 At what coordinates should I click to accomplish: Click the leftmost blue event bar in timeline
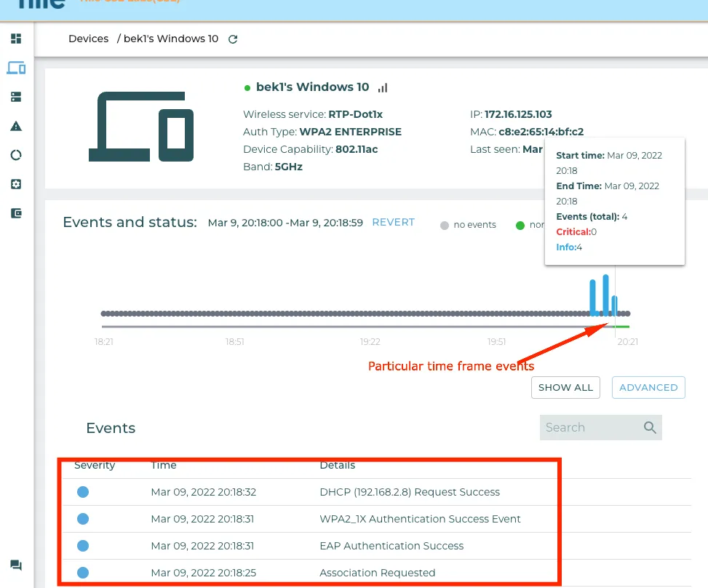point(592,297)
